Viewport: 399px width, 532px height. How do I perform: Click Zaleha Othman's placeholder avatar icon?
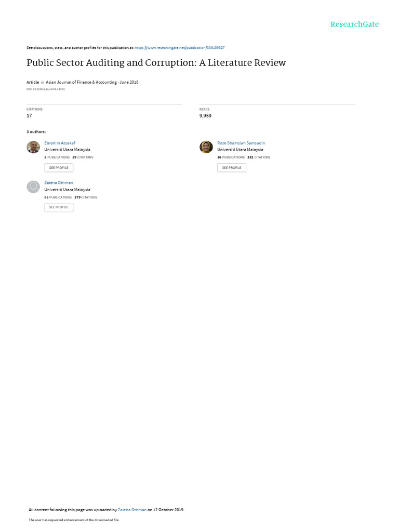33,187
